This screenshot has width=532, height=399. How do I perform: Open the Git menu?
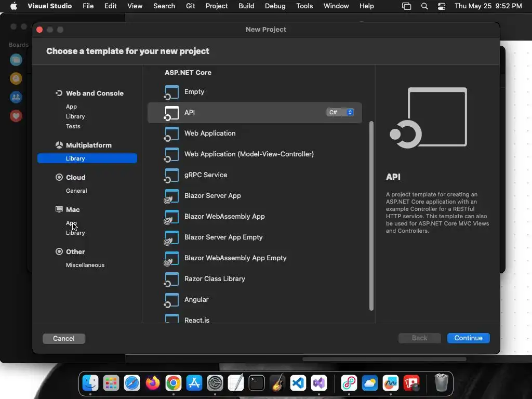pyautogui.click(x=190, y=6)
